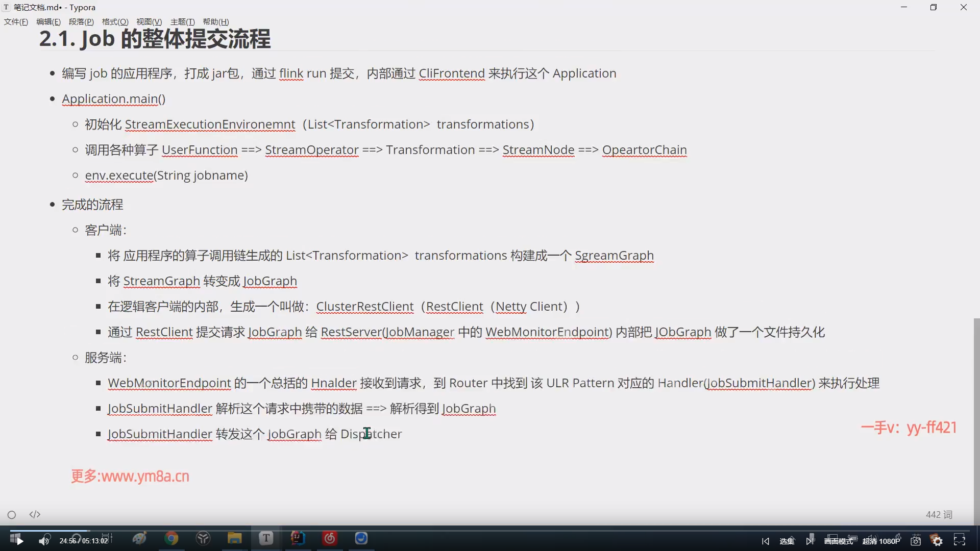Skip to the previous video episode
The height and width of the screenshot is (551, 980).
click(x=765, y=541)
